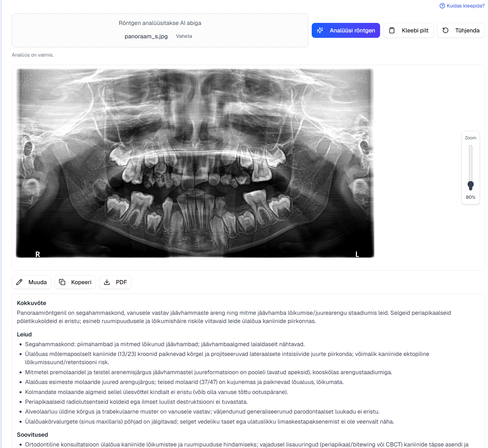Viewport: 488px width, 448px height.
Task: Open the Kuidas kleepida? help link
Action: click(x=465, y=6)
